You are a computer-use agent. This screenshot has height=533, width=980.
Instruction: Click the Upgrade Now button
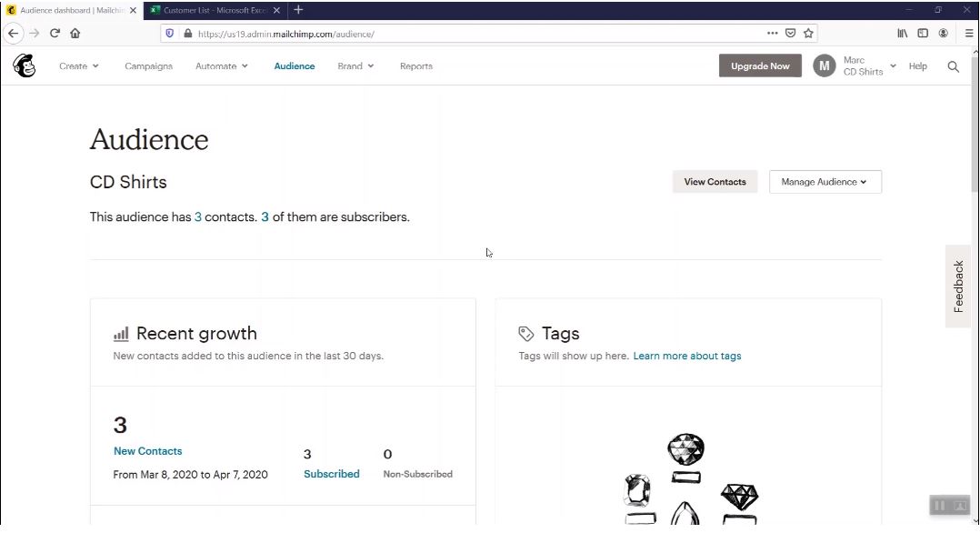(760, 65)
